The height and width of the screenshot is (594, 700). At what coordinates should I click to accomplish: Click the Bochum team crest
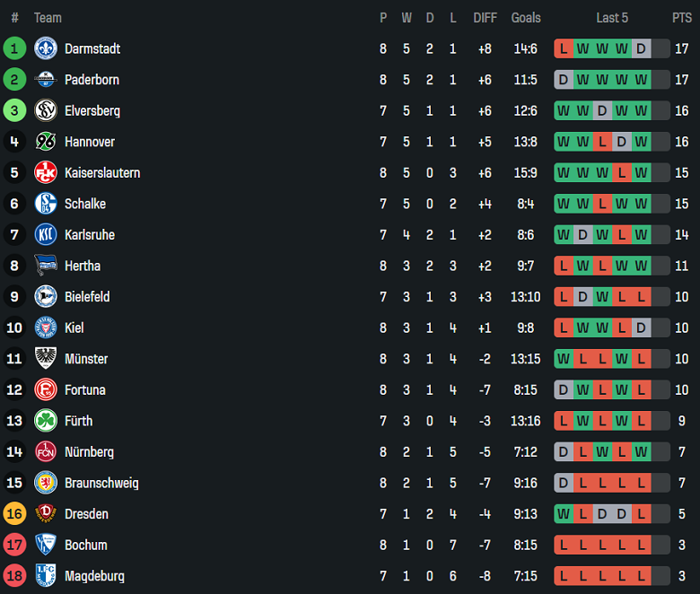[x=46, y=545]
